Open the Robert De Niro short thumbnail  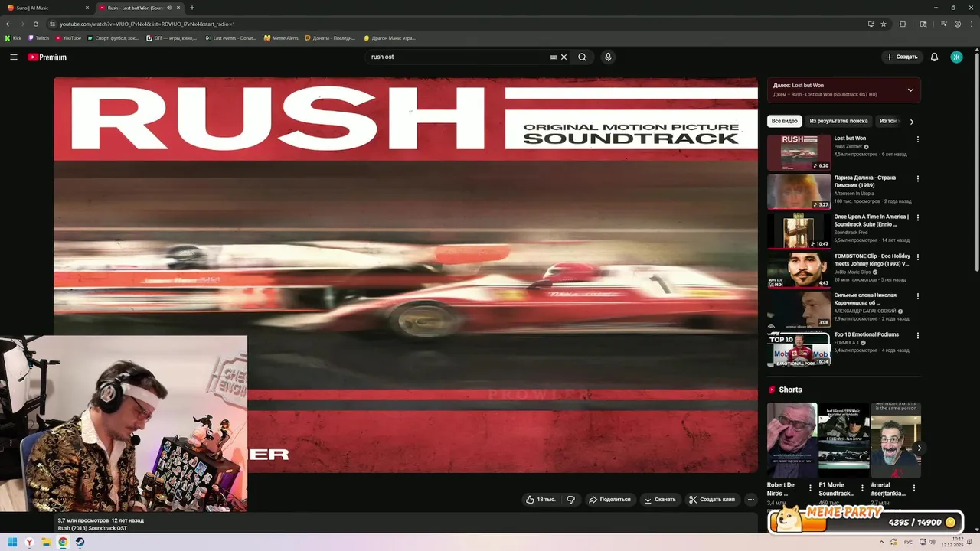coord(792,440)
